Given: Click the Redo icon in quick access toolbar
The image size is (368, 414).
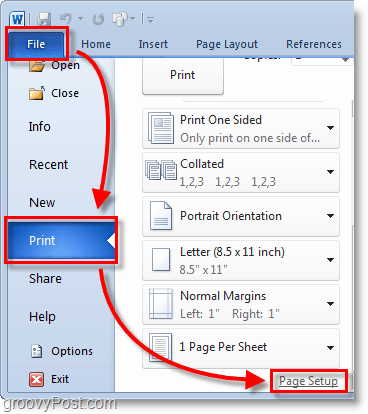Looking at the screenshot, I should [98, 19].
